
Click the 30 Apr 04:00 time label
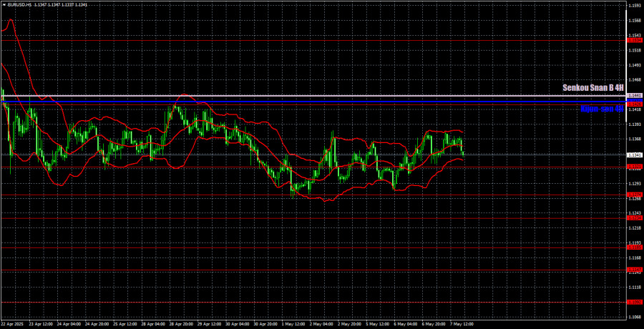pyautogui.click(x=237, y=324)
